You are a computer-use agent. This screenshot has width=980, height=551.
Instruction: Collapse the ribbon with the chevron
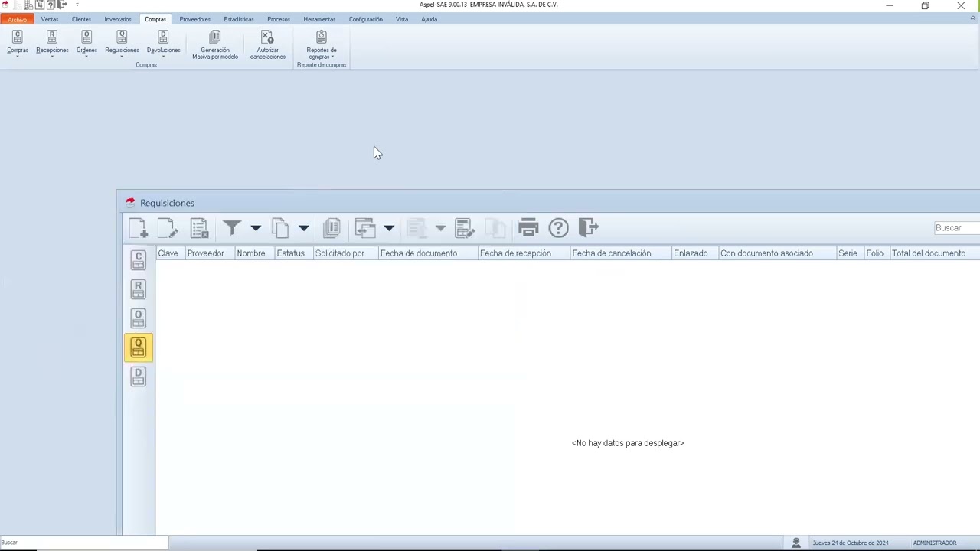pyautogui.click(x=973, y=19)
